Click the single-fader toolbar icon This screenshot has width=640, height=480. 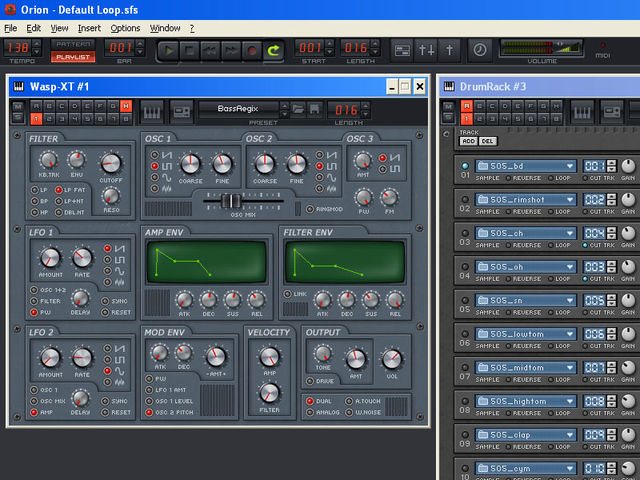pos(449,50)
